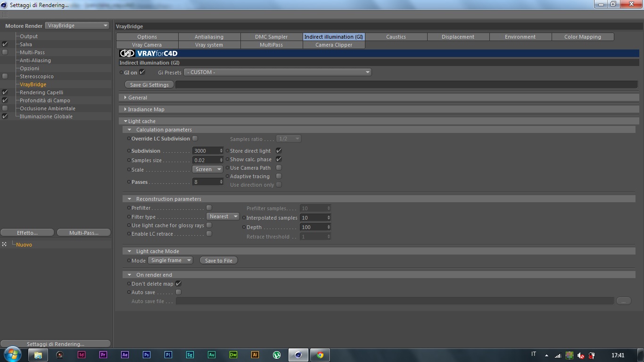
Task: Click the power plug tray icon
Action: pos(592,355)
